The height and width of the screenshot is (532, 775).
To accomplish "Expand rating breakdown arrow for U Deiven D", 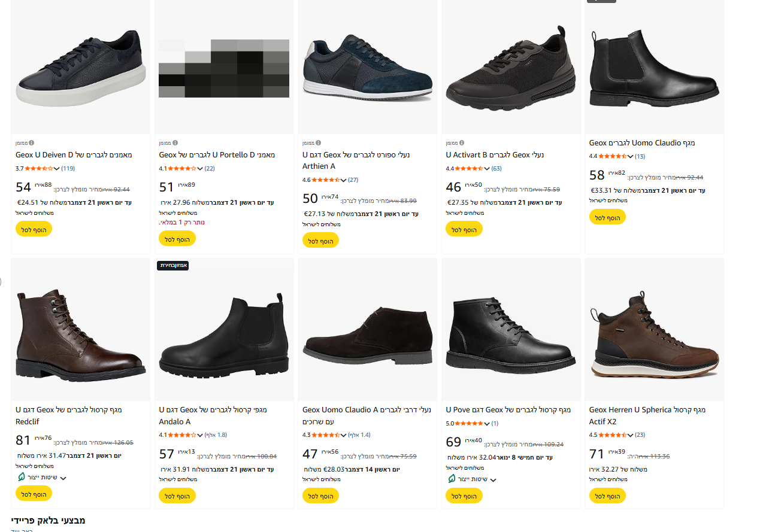I will click(x=56, y=169).
